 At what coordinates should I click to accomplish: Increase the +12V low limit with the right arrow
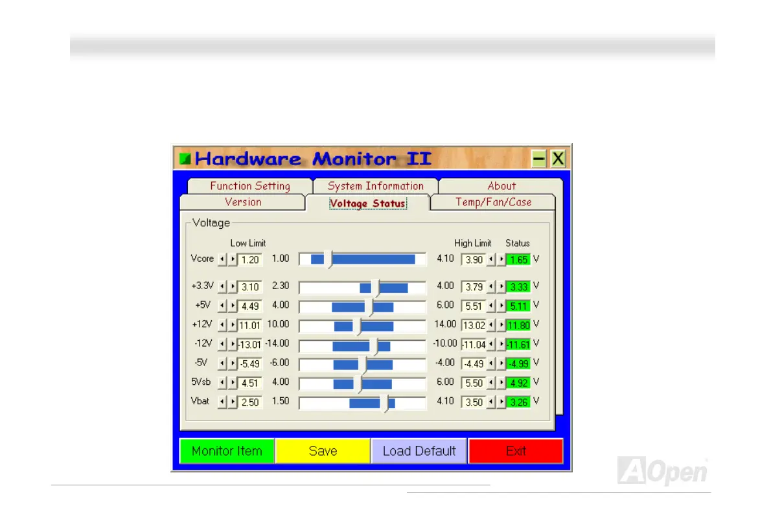pyautogui.click(x=233, y=325)
